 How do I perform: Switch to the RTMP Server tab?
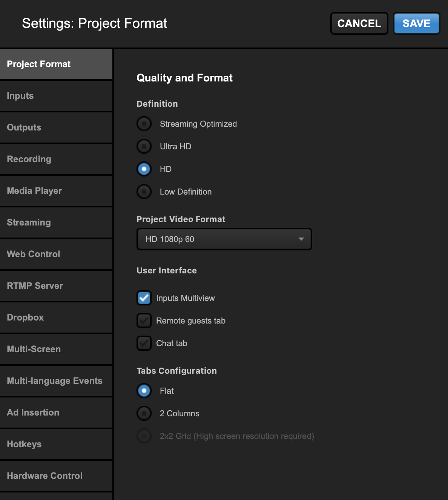click(56, 286)
